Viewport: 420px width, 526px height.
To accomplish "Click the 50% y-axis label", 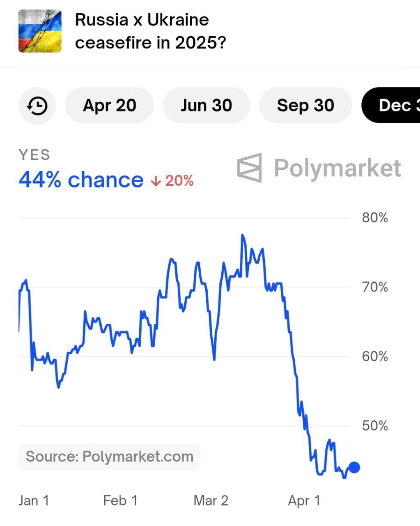I will tap(375, 426).
